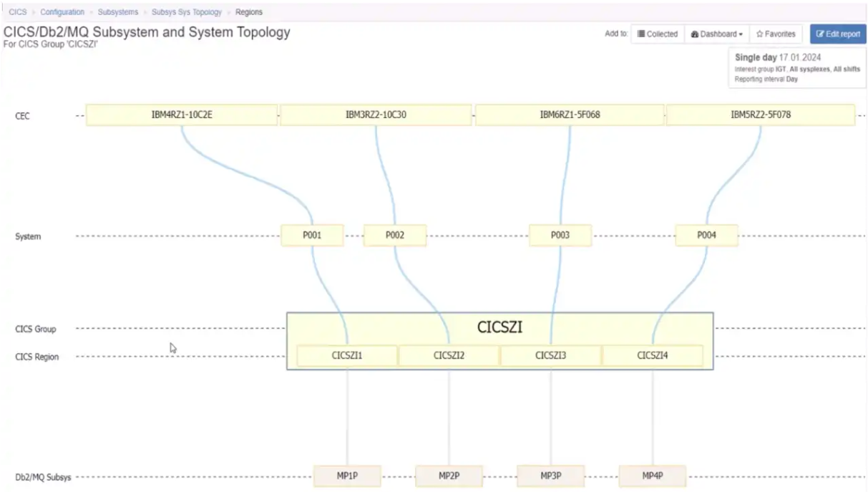Select subsystem MP1P

point(347,476)
